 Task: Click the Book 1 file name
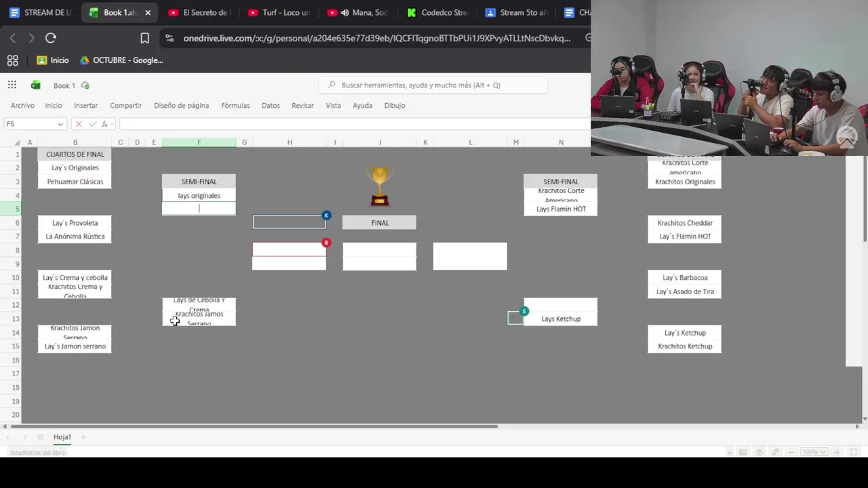point(64,85)
